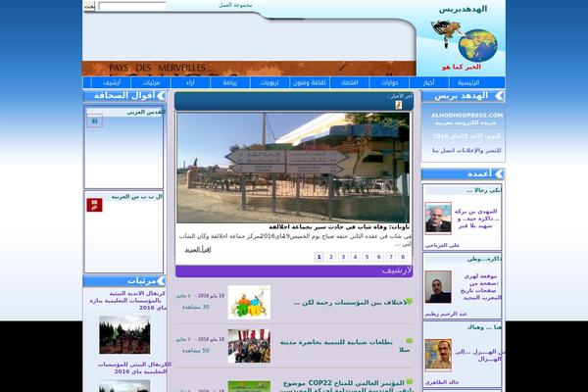Click the small news ticker icon
Viewport: 588px width, 392px height.
pyautogui.click(x=399, y=105)
